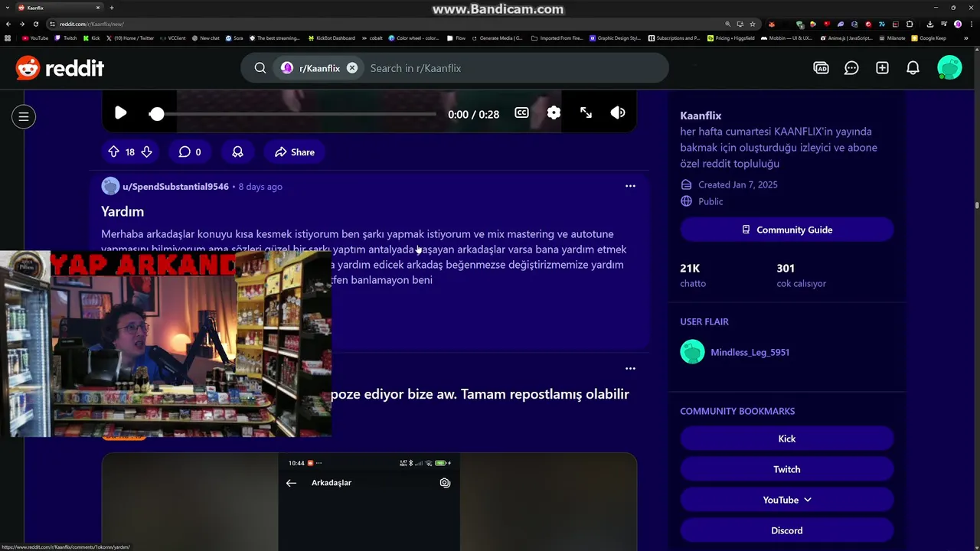Open the user avatar menu
This screenshot has height=551, width=980.
tap(949, 68)
